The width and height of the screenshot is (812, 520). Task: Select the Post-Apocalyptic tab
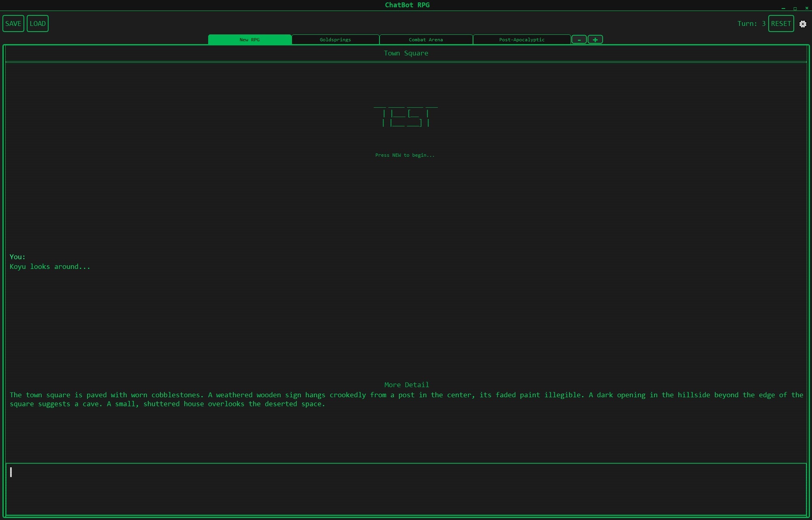click(522, 40)
